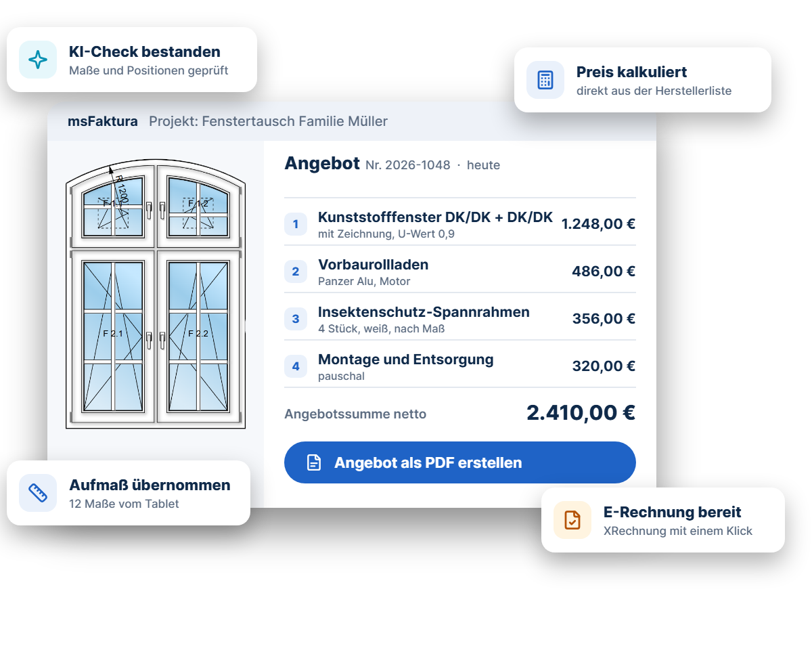Click window sash label F 2.2
The width and height of the screenshot is (812, 650).
point(198,334)
